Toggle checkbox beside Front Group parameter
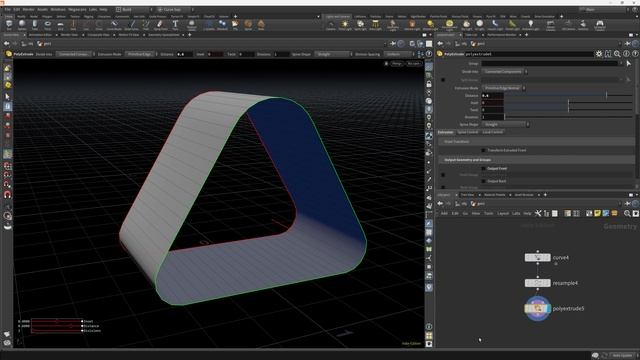Screen dimensions: 640x360 click(443, 175)
